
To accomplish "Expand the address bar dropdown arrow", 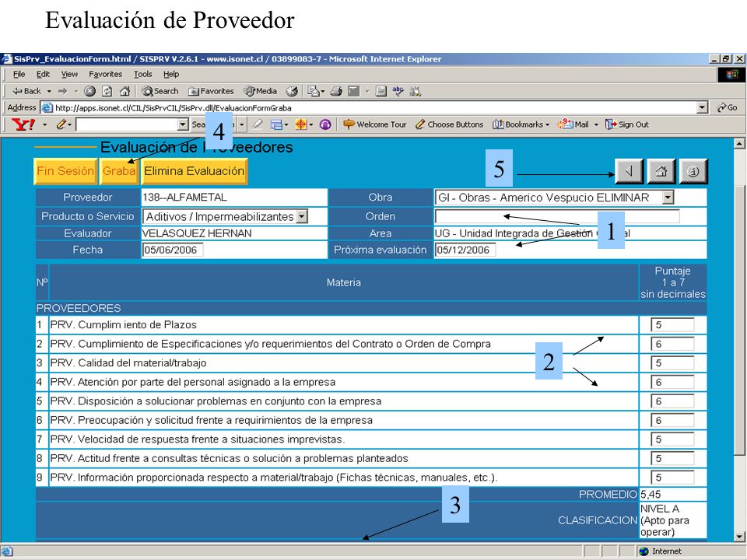I will 702,107.
